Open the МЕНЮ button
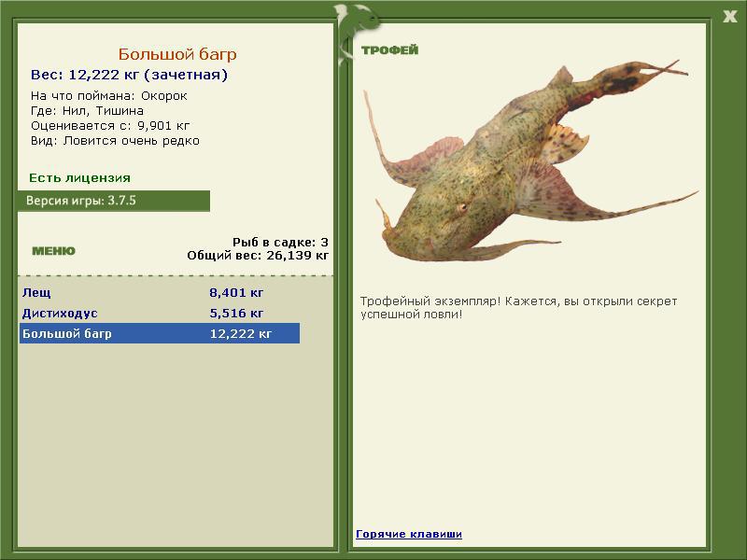This screenshot has width=747, height=560. (x=53, y=251)
